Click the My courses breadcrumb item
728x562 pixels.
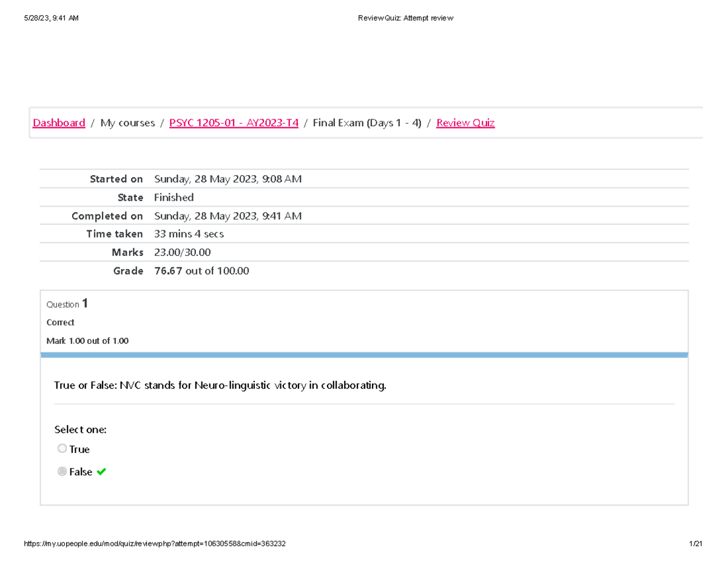pos(127,123)
